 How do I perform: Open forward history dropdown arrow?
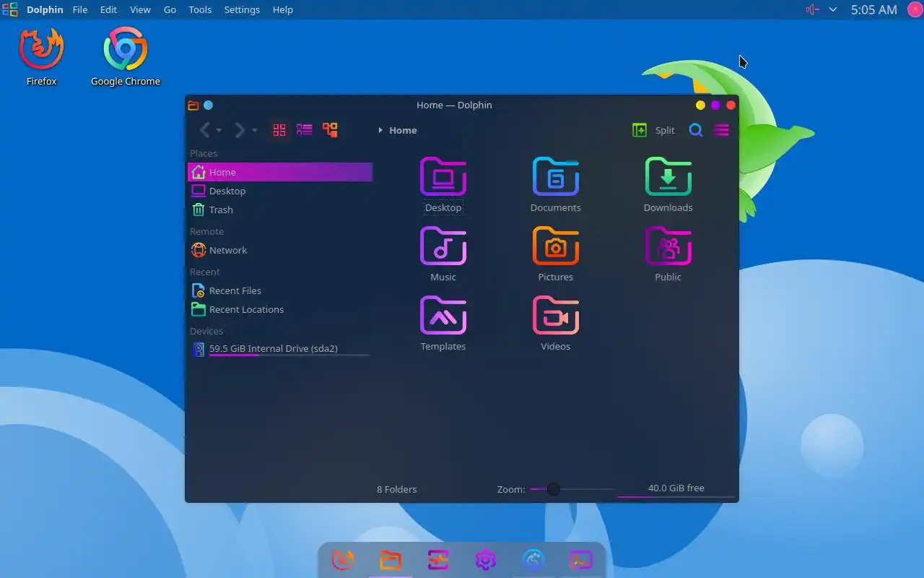point(254,131)
